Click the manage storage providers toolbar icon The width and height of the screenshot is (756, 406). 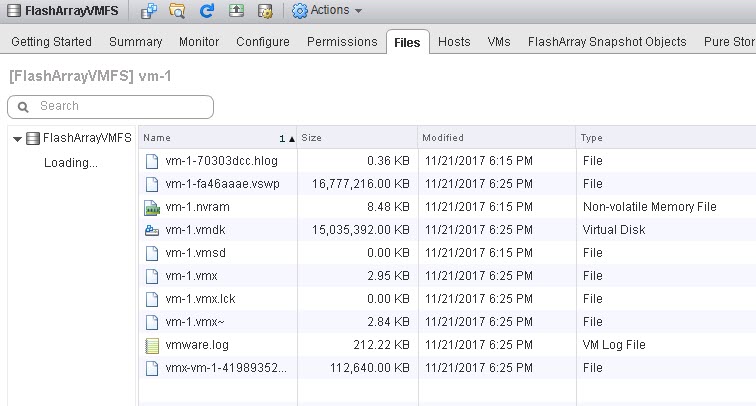[x=265, y=11]
